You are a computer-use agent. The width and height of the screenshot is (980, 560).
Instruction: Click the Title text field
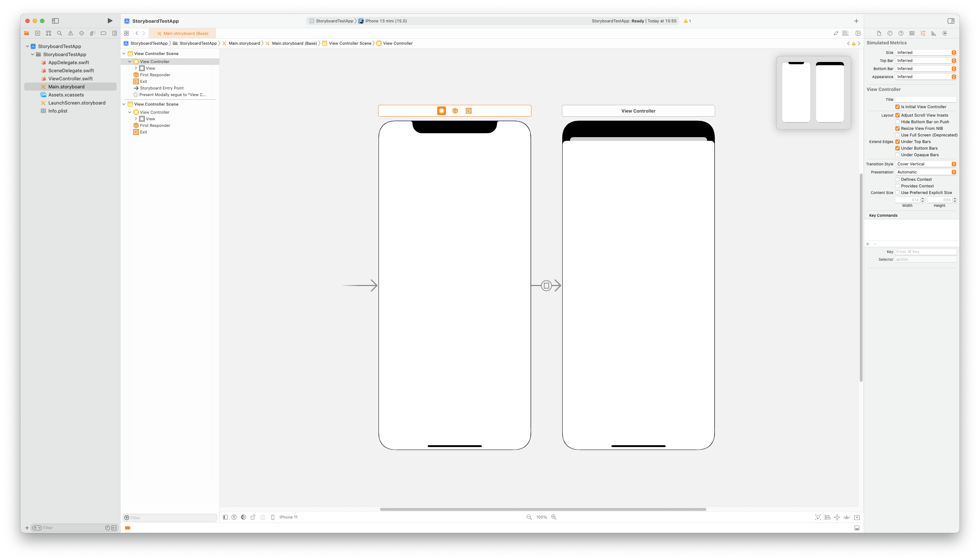(x=925, y=100)
